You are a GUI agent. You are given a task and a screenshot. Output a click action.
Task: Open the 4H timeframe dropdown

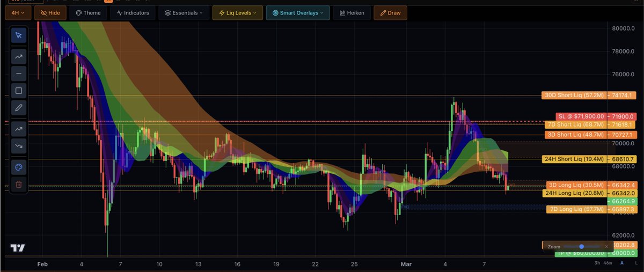pos(18,12)
